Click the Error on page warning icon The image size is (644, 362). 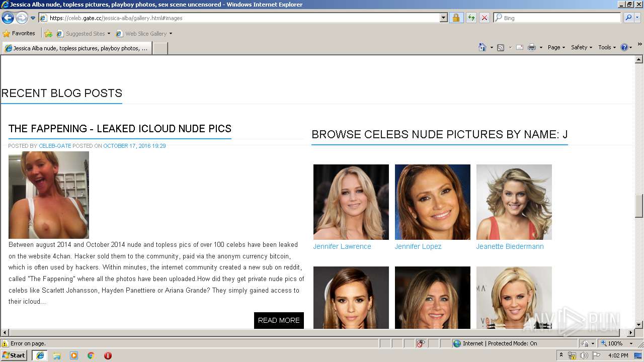point(6,343)
